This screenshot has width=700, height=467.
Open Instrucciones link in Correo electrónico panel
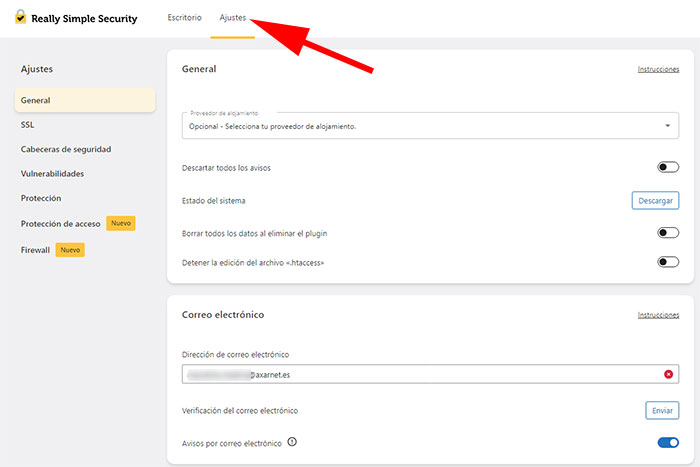click(x=658, y=315)
